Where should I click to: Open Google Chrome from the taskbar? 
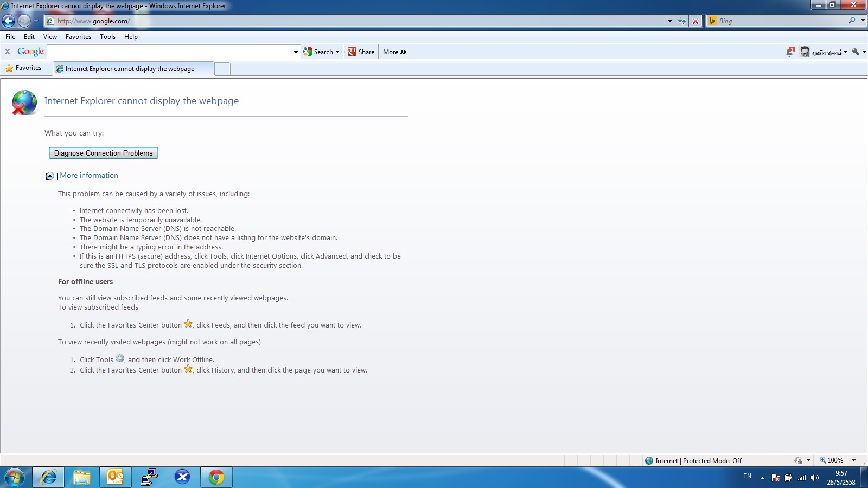pyautogui.click(x=216, y=478)
